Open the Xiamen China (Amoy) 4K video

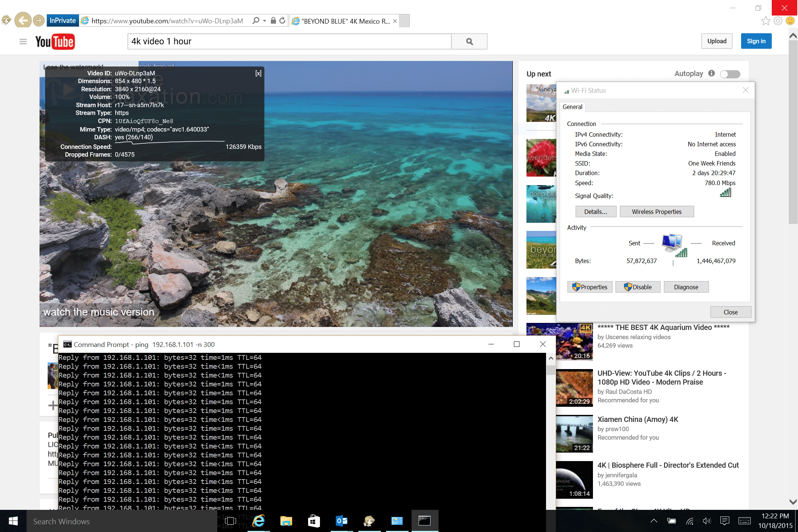point(638,419)
